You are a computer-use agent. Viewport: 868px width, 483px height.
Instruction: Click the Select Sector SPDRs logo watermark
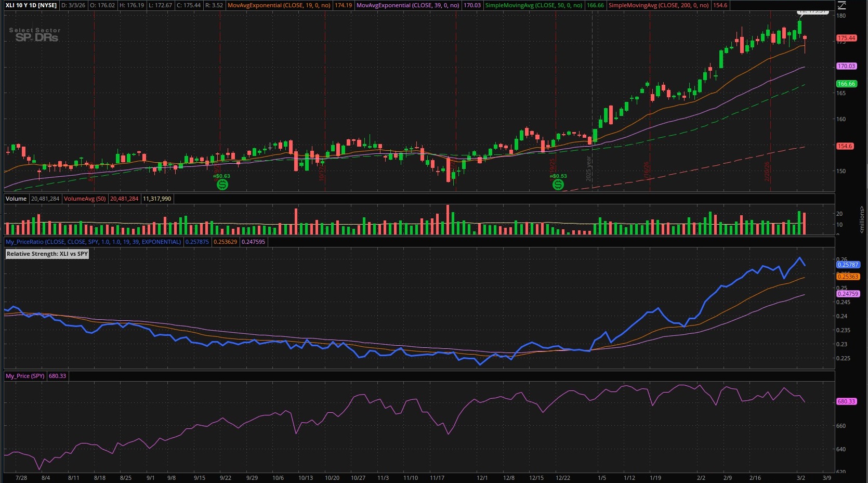pos(35,35)
